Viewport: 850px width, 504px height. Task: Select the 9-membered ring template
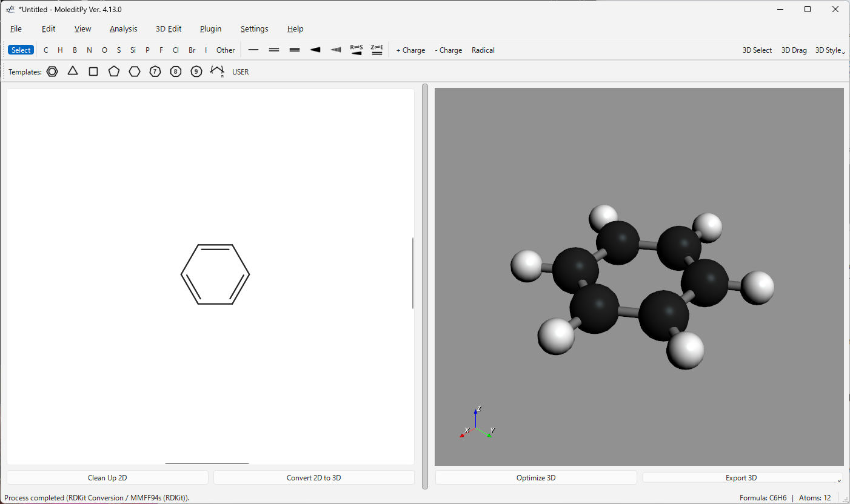click(196, 71)
